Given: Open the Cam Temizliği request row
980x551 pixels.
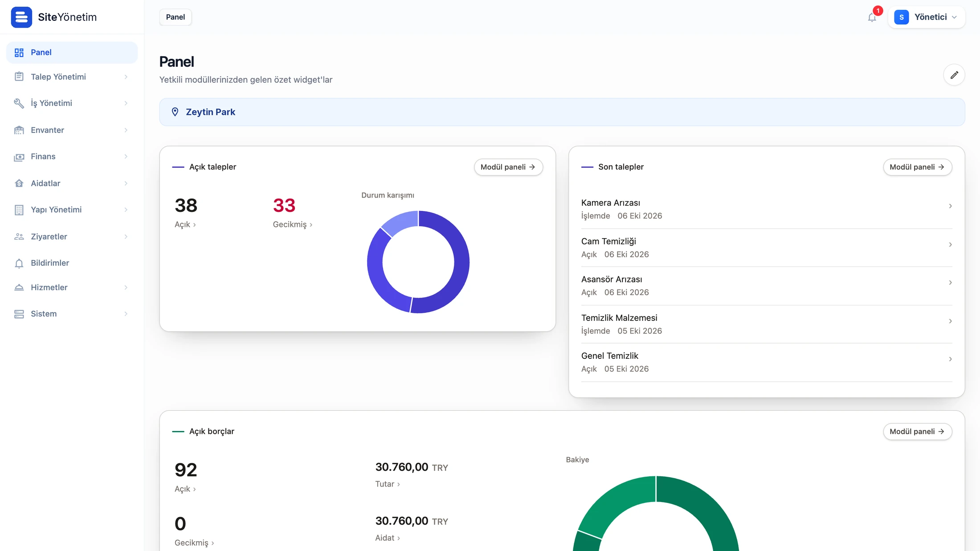Looking at the screenshot, I should [x=767, y=248].
